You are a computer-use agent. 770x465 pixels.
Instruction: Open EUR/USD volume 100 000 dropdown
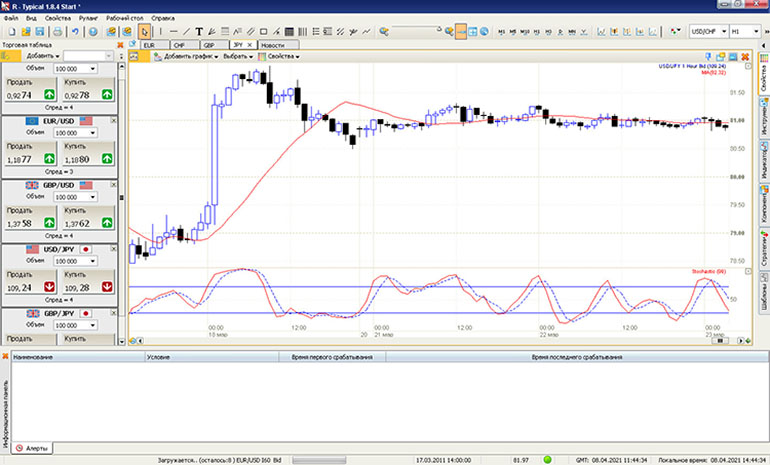tap(92, 133)
